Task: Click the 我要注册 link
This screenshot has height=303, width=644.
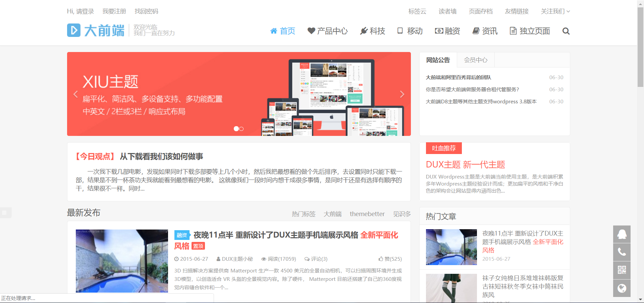Action: pyautogui.click(x=114, y=11)
